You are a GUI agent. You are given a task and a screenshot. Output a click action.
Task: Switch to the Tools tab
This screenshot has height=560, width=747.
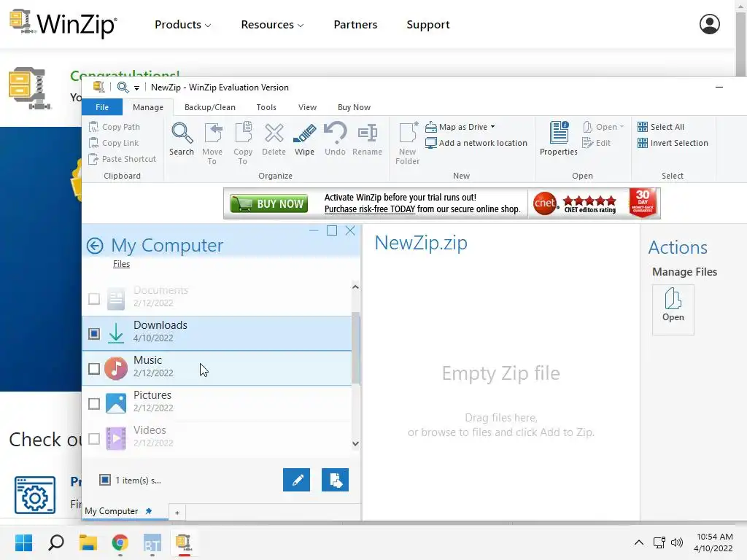[x=266, y=107]
